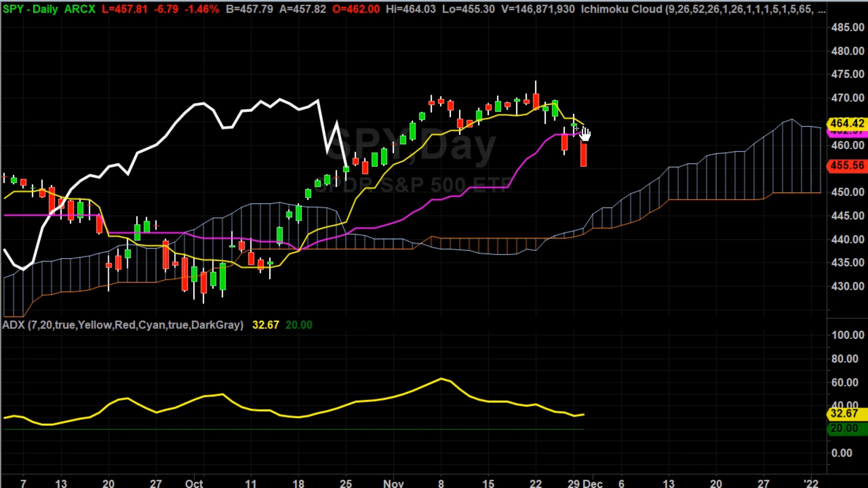This screenshot has height=488, width=868.
Task: Click the low value Lo=455.30
Action: (x=468, y=9)
